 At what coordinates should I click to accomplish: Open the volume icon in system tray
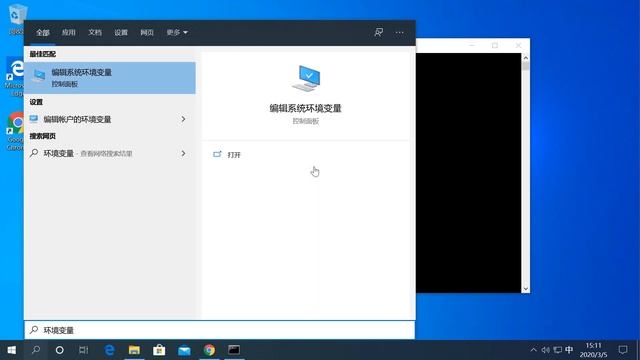click(x=545, y=350)
